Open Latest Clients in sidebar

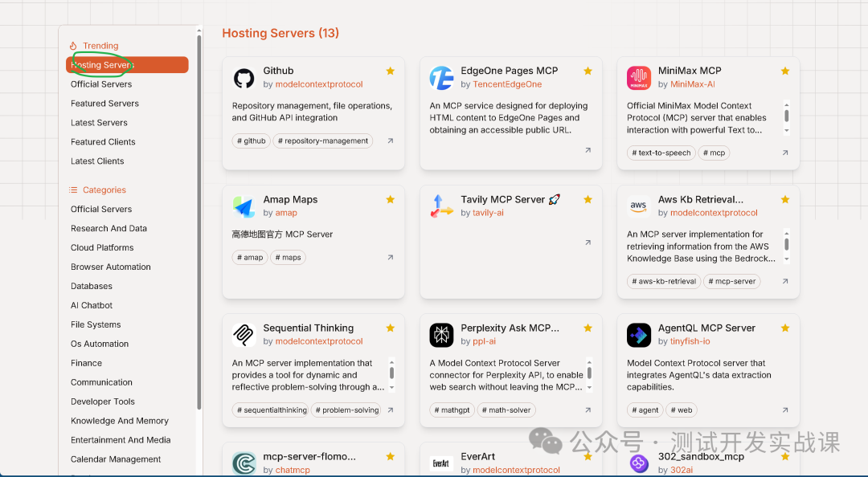(97, 161)
